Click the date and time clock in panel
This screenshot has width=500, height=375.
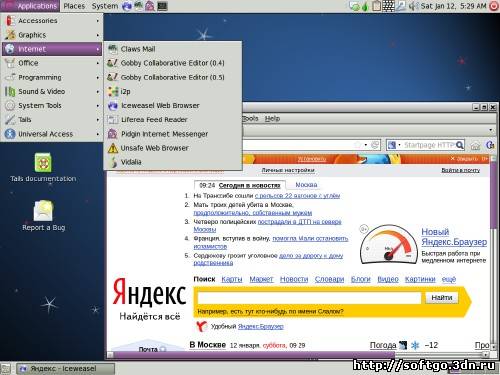click(x=453, y=6)
